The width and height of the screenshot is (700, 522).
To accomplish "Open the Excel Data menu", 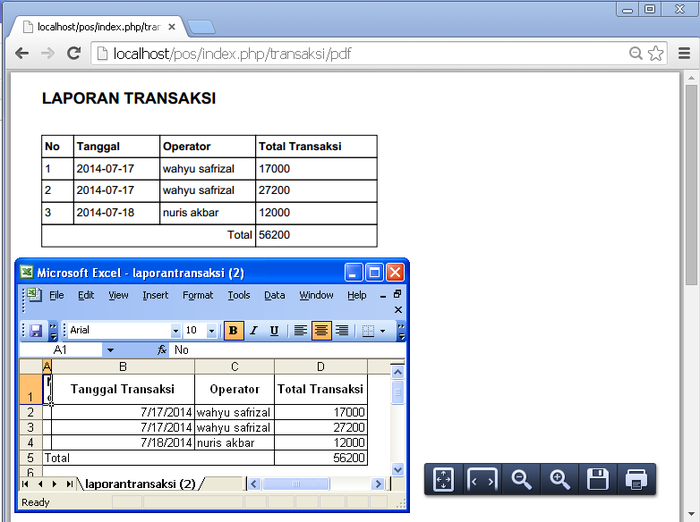I will [275, 295].
